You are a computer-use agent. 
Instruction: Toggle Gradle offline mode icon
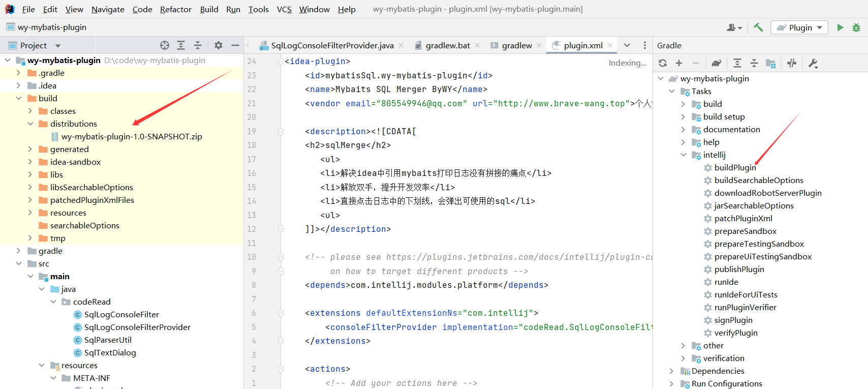792,63
